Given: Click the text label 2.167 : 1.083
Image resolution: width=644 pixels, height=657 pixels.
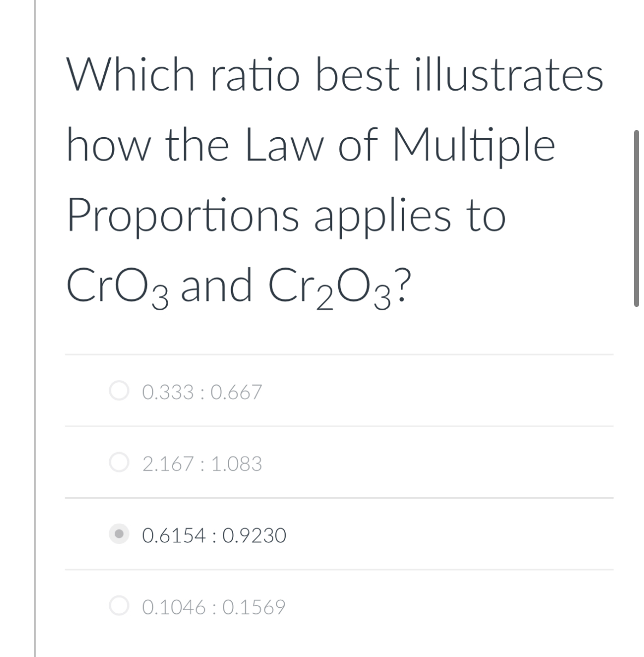Looking at the screenshot, I should 202,463.
